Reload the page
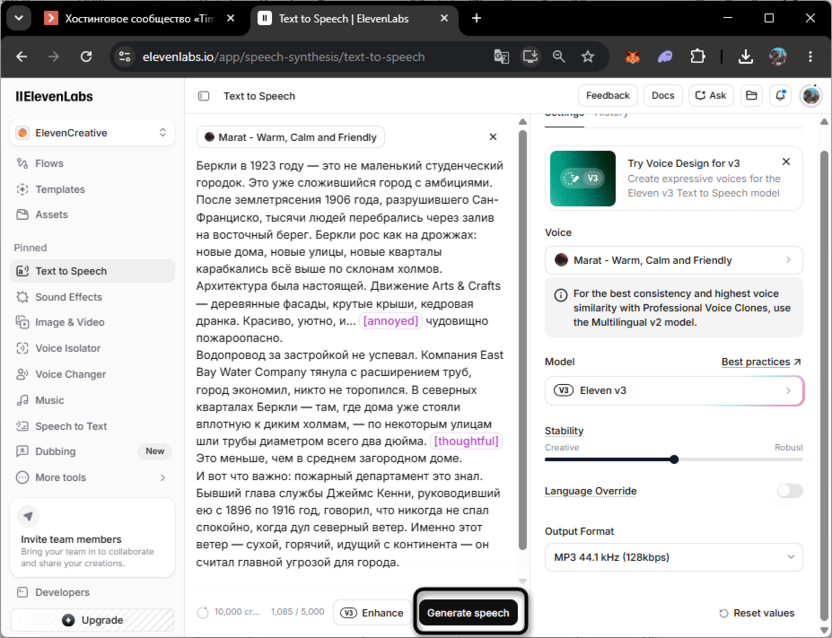This screenshot has height=638, width=832. pos(86,56)
